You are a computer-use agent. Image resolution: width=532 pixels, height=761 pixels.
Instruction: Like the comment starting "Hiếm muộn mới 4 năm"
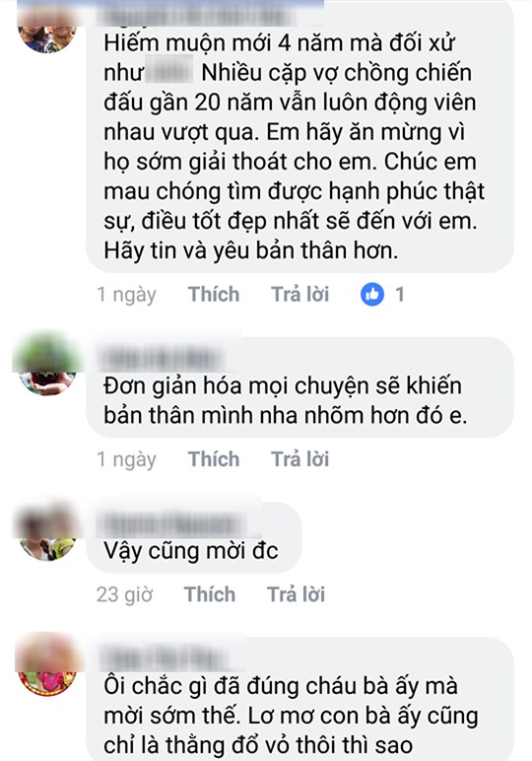pos(214,294)
